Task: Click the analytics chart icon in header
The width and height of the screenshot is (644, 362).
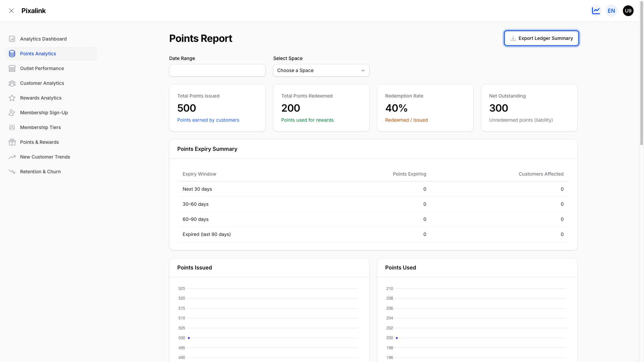Action: 596,11
